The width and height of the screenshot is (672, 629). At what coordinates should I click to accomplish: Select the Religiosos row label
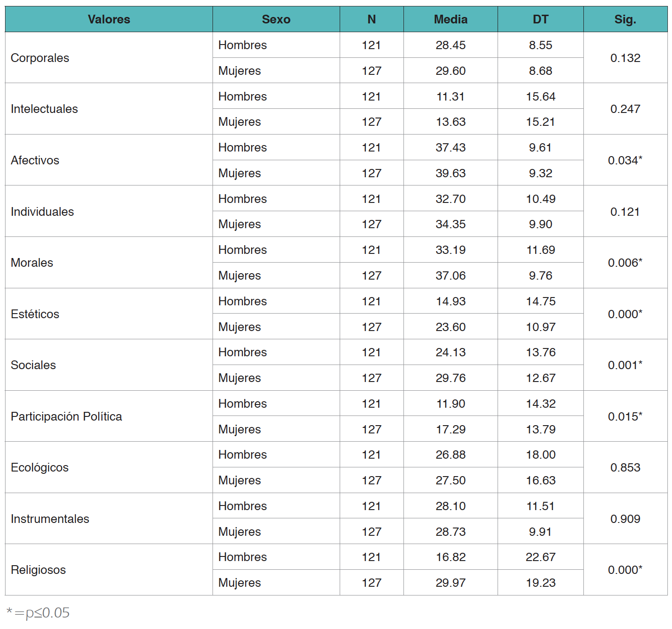click(39, 570)
